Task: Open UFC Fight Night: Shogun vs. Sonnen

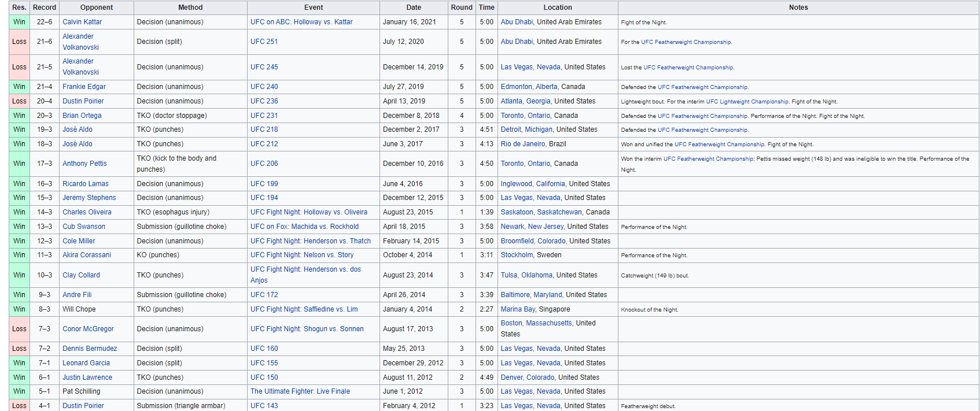Action: tap(307, 329)
